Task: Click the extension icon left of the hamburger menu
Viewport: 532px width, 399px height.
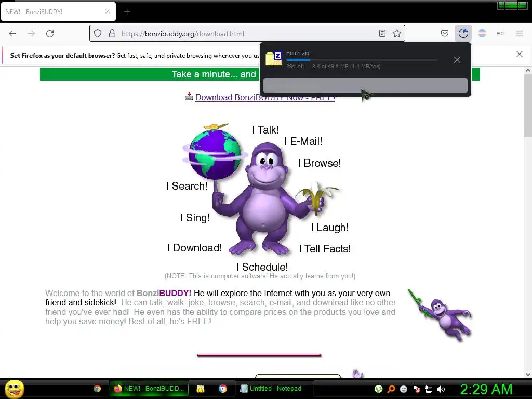Action: coord(501,33)
